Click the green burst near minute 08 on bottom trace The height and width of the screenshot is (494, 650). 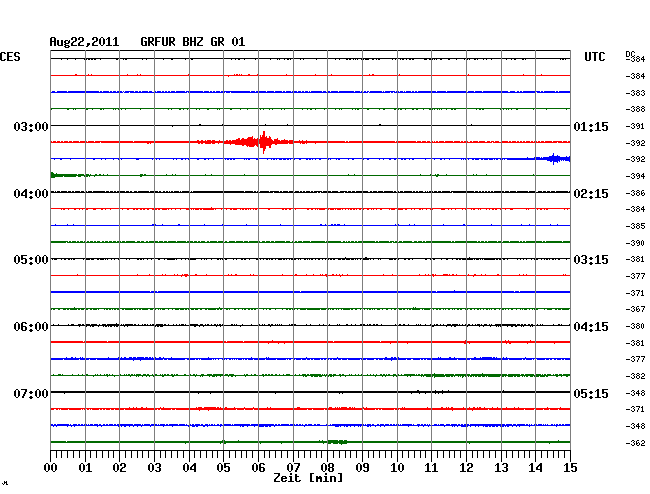(337, 442)
